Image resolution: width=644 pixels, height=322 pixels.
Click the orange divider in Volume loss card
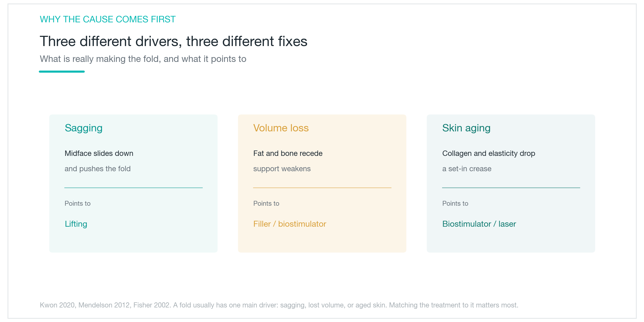tap(322, 188)
